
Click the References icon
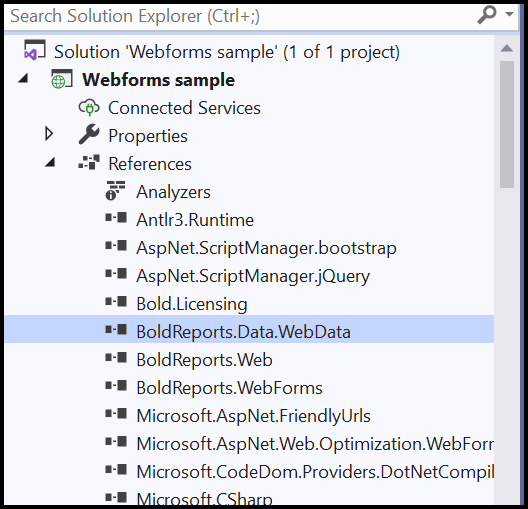[x=89, y=162]
